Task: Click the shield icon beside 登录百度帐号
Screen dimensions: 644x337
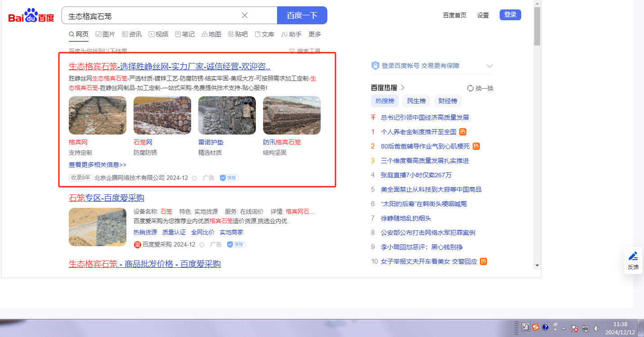Action: tap(375, 66)
